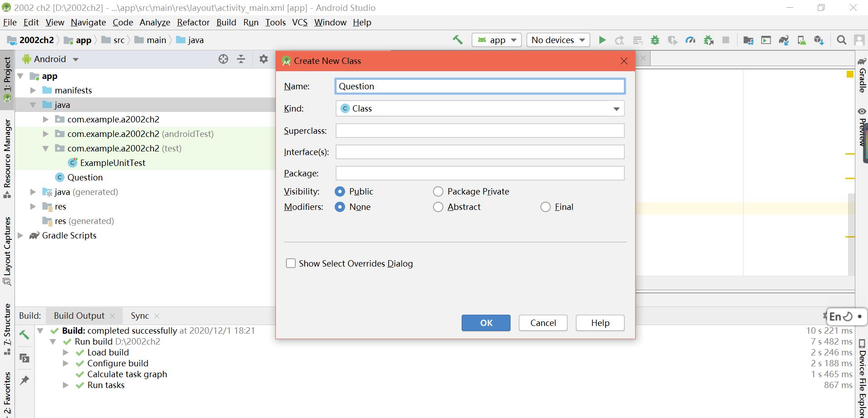Viewport: 868px width, 418px height.
Task: Open the Resource Manager side tab
Action: pos(7,159)
